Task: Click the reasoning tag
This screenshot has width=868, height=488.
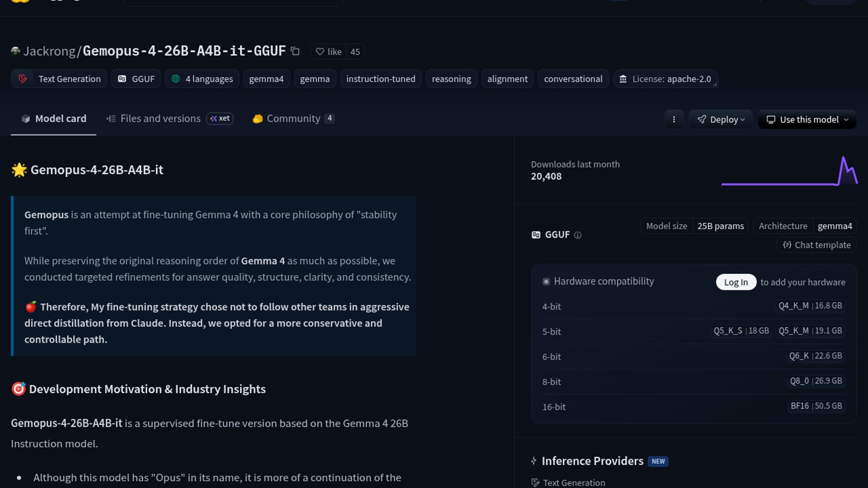Action: click(x=451, y=79)
